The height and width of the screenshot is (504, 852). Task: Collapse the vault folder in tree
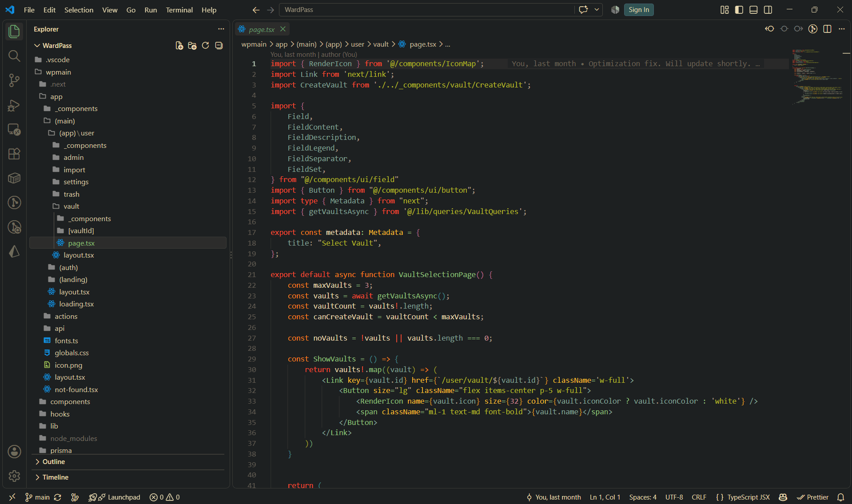71,206
